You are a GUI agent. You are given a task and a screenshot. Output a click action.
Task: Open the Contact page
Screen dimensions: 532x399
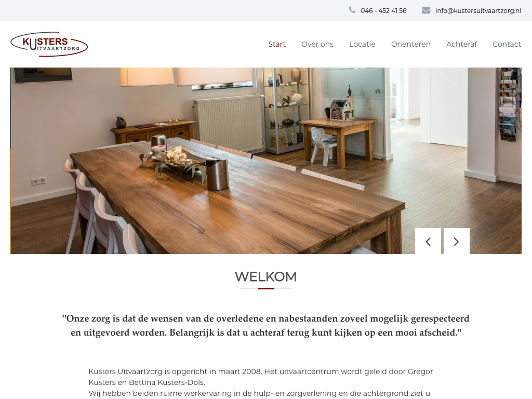[x=507, y=44]
